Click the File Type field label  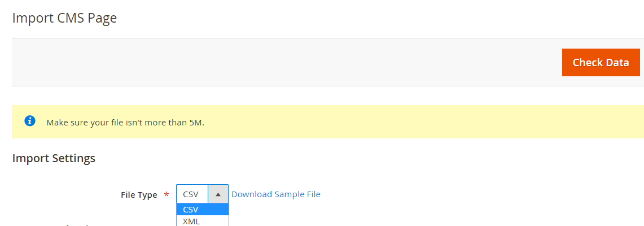[x=139, y=195]
